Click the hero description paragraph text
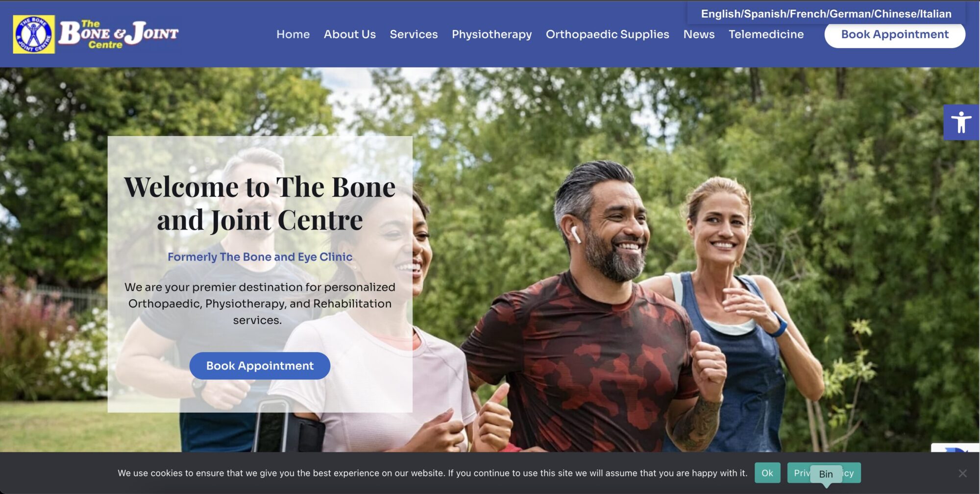Viewport: 980px width, 494px height. (260, 304)
